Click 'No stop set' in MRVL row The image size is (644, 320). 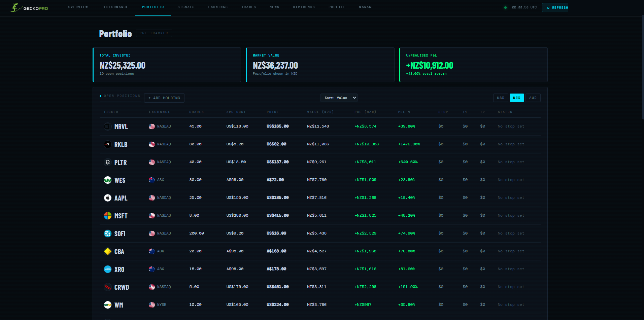point(511,127)
